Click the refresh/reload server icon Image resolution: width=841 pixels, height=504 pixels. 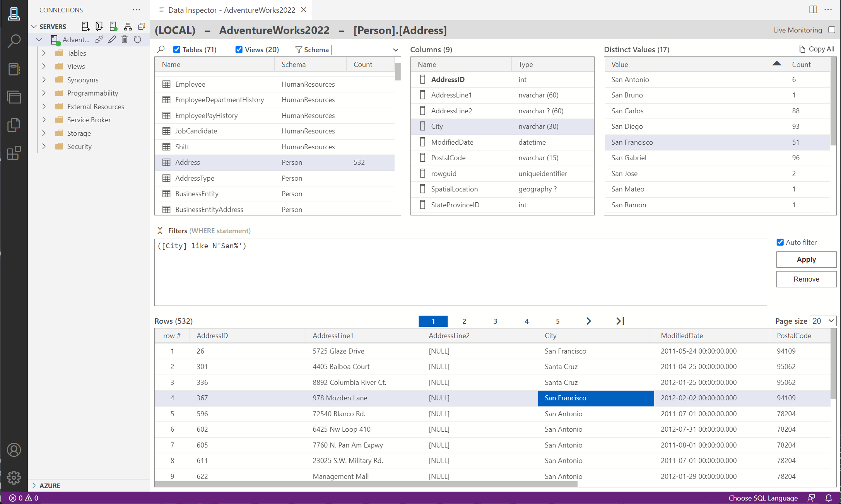coord(137,38)
